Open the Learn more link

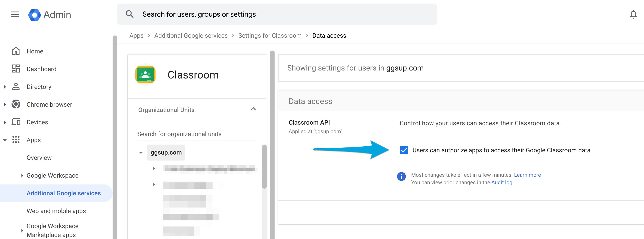[527, 175]
